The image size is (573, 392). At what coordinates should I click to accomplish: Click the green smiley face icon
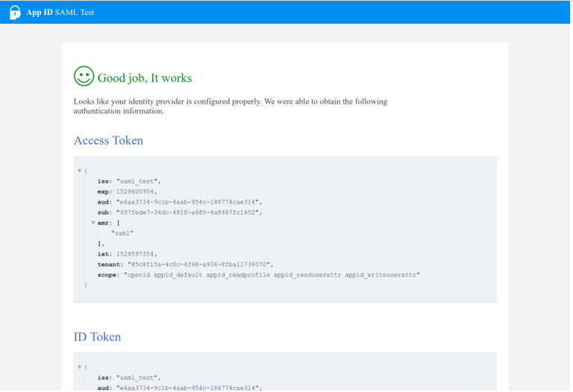coord(84,77)
